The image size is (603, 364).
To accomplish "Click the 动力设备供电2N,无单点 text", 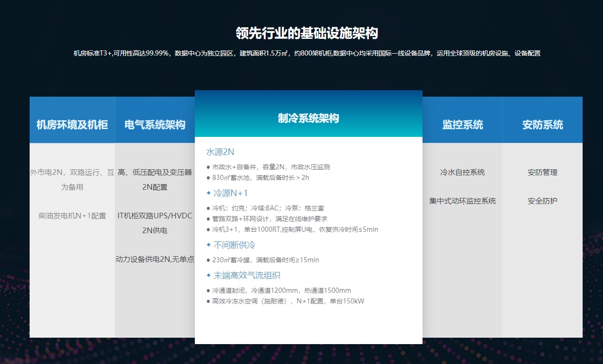I will coord(155,259).
